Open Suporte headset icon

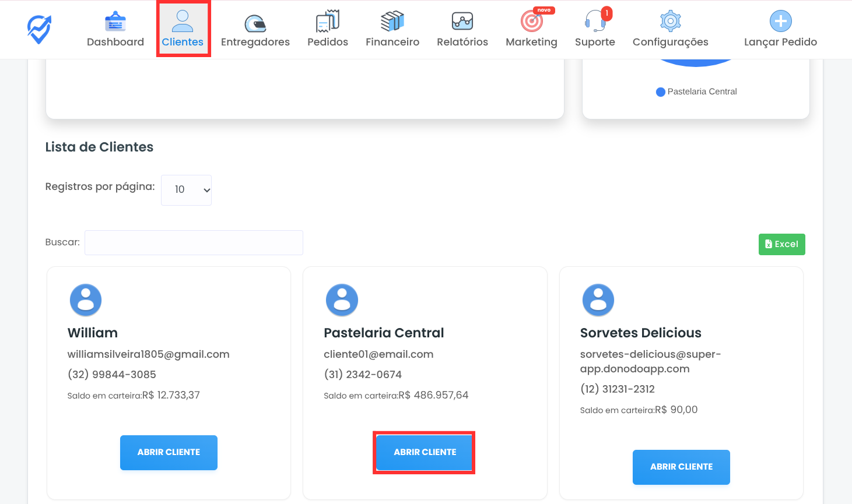(594, 22)
